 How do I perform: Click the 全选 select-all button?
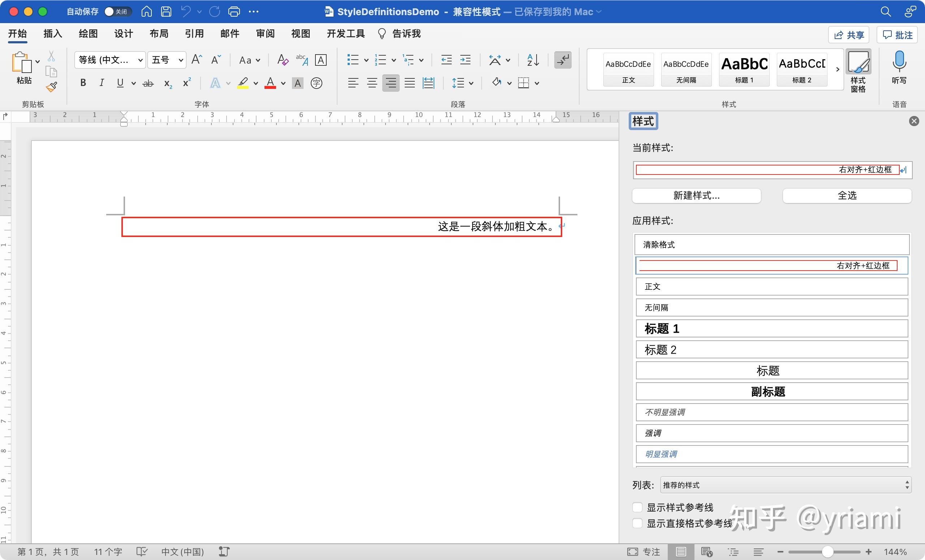[847, 195]
